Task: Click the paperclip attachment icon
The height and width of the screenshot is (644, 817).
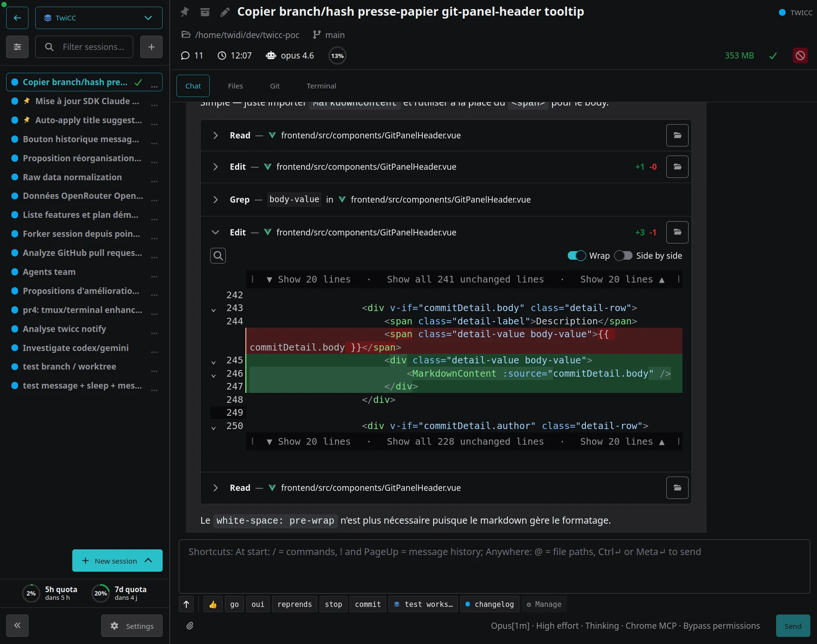Action: [190, 625]
